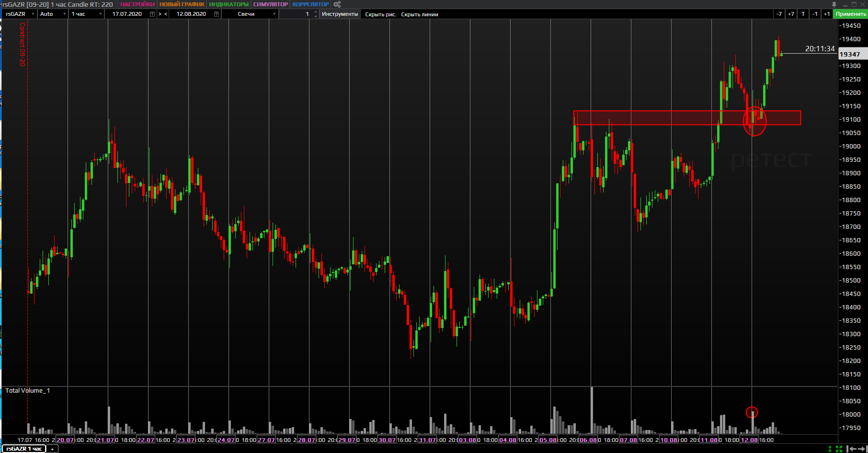Click the +7 days shift button
Screen dimensions: 868x453
pyautogui.click(x=791, y=14)
